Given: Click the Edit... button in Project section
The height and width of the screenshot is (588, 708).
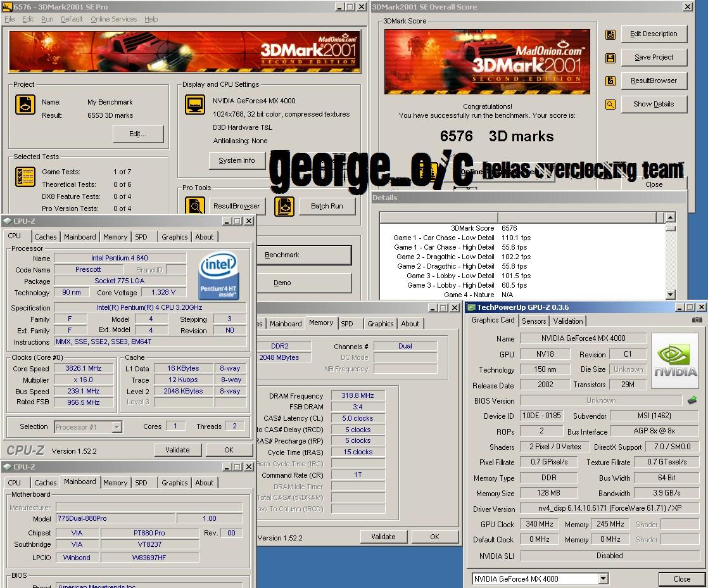Looking at the screenshot, I should 137,134.
